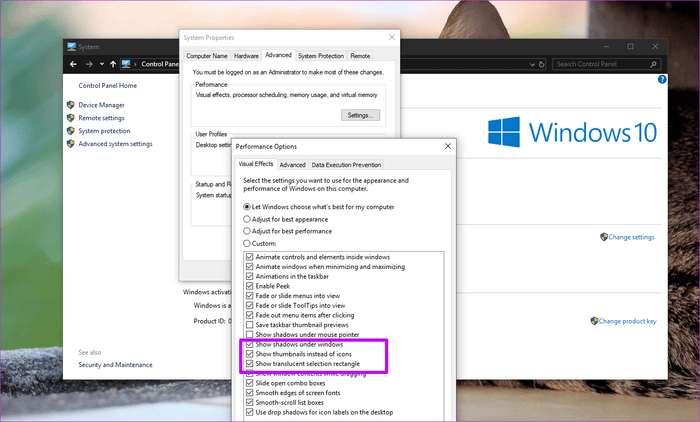The height and width of the screenshot is (422, 700).
Task: Select Adjust for best performance option
Action: tap(249, 230)
